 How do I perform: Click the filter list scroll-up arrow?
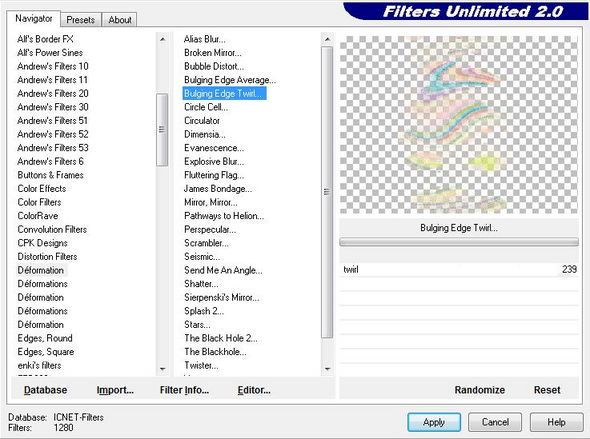tap(327, 39)
